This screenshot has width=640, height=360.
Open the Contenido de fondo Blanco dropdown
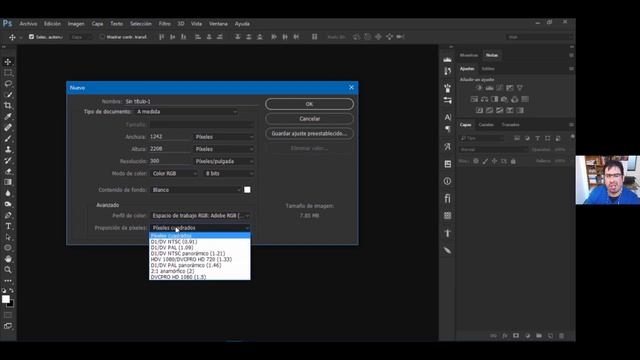tap(196, 190)
